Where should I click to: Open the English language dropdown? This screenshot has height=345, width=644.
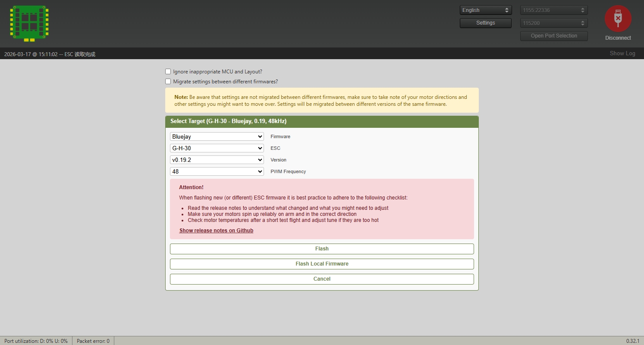[x=485, y=10]
